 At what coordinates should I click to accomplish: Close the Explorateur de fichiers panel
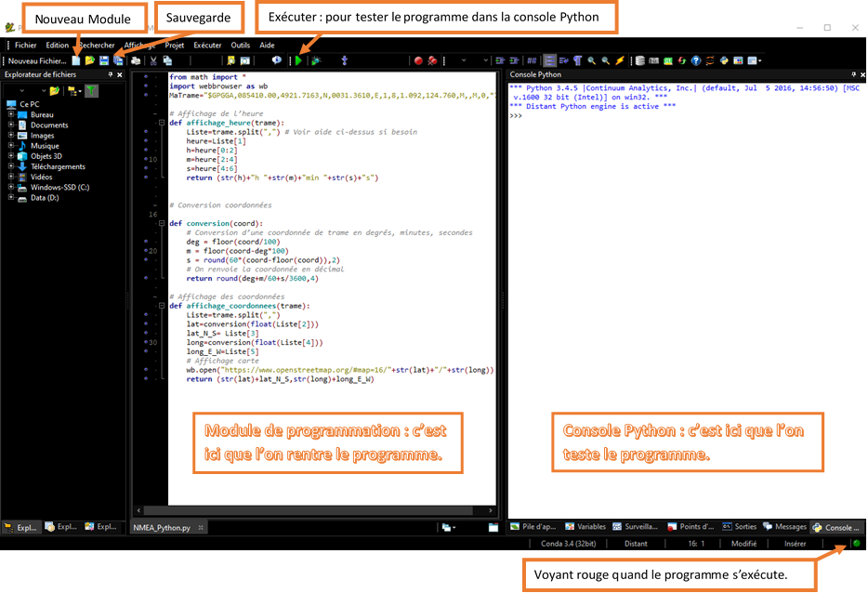(119, 74)
